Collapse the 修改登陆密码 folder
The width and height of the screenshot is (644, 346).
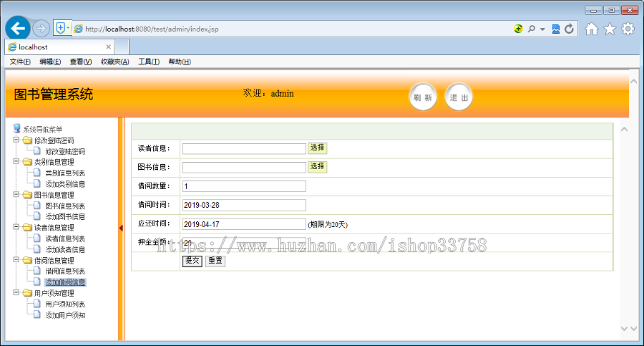[16, 140]
